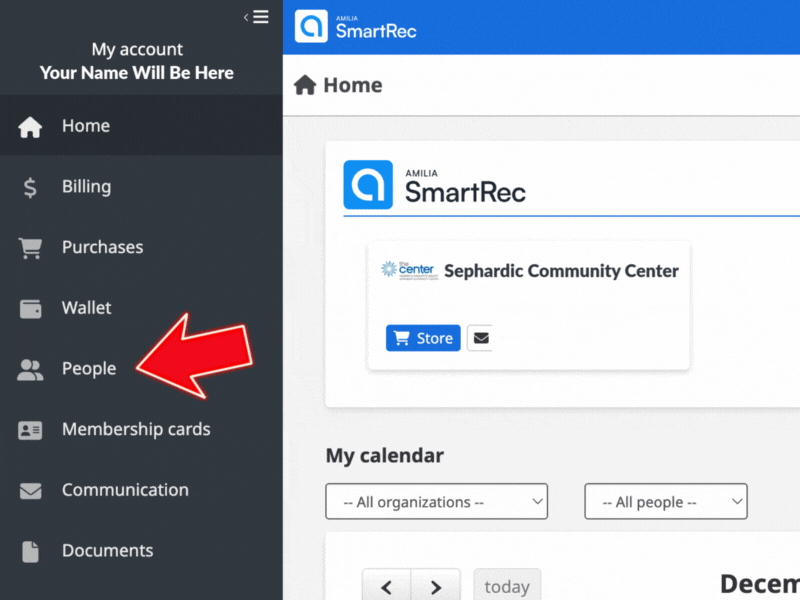Click the Purchases shopping cart icon
This screenshot has height=600, width=800.
31,248
